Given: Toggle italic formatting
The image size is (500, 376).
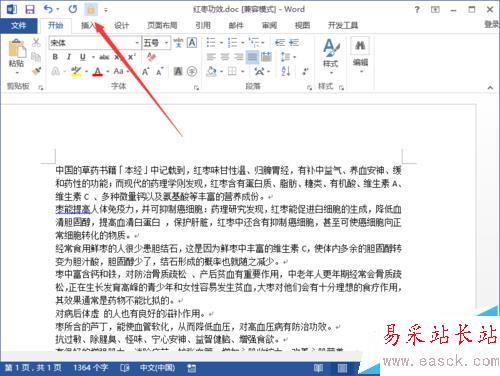Looking at the screenshot, I should point(69,57).
